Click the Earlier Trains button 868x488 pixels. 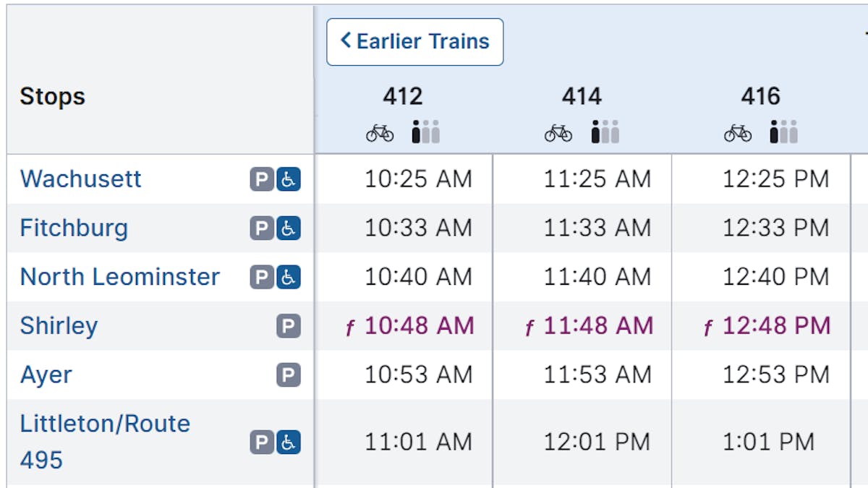(x=414, y=42)
